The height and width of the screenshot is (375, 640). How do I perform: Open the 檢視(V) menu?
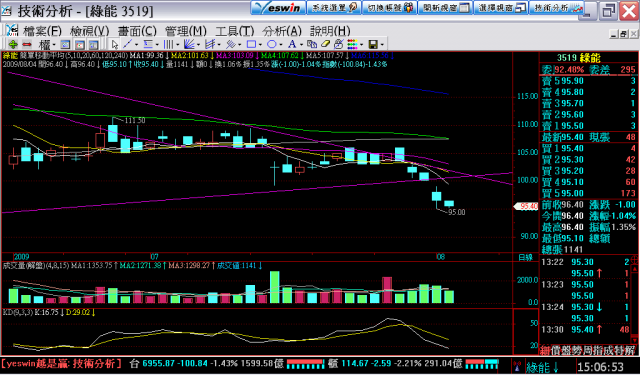pos(90,31)
